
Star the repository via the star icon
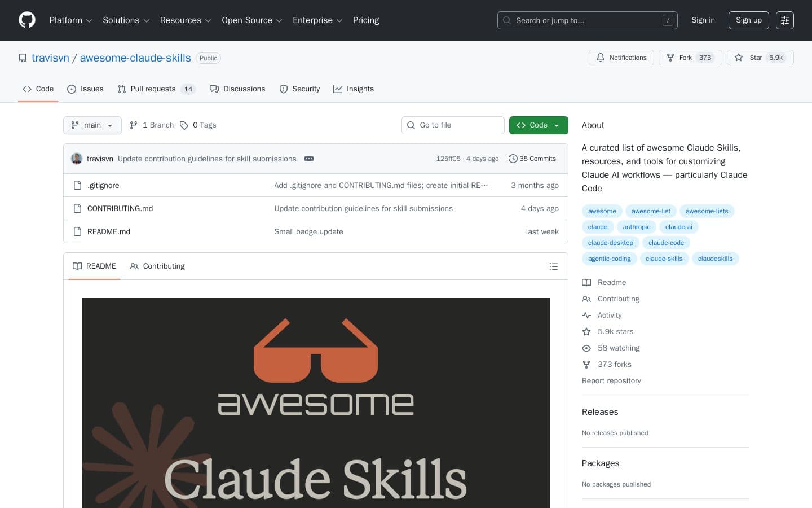(739, 58)
